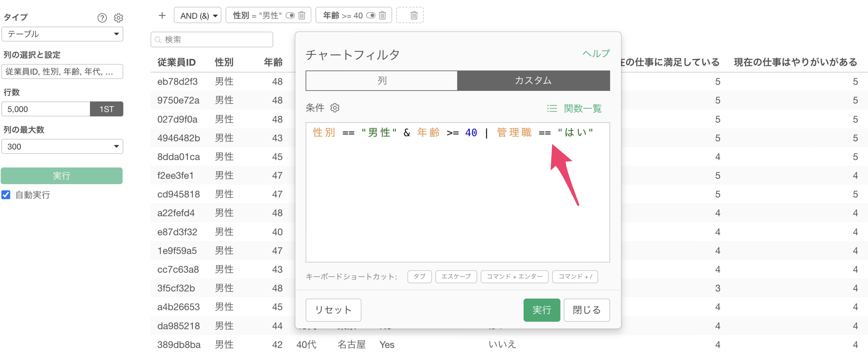
Task: Uncheck the 自動実行 checkbox
Action: (6, 195)
